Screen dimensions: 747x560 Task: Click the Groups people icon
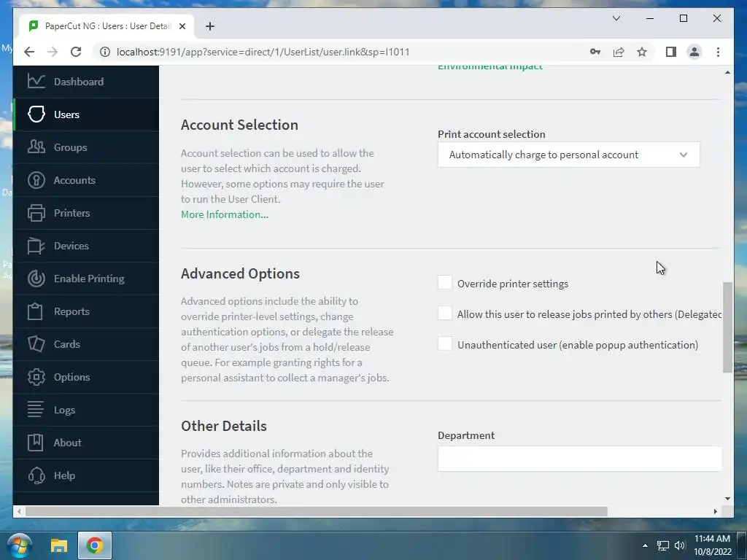[x=36, y=147]
